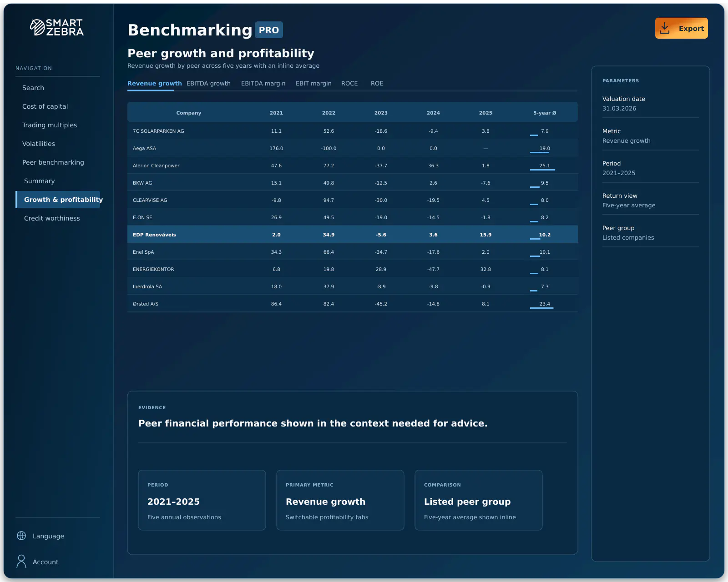Sort by the 5-year Ø column header
The width and height of the screenshot is (728, 582).
[545, 113]
